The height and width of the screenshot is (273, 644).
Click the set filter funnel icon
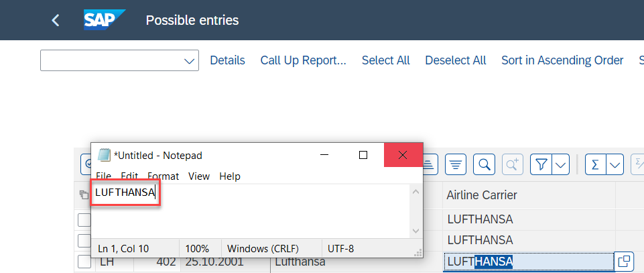pos(541,165)
